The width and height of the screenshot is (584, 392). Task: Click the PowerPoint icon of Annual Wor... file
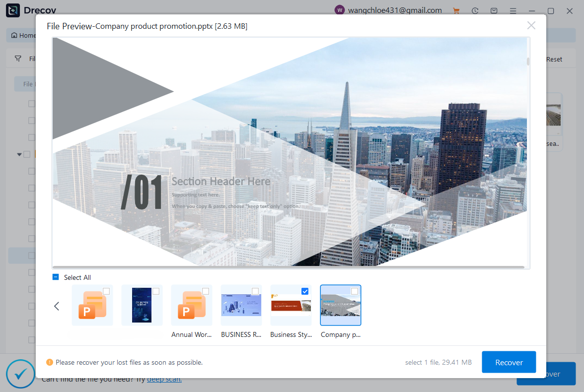(191, 305)
